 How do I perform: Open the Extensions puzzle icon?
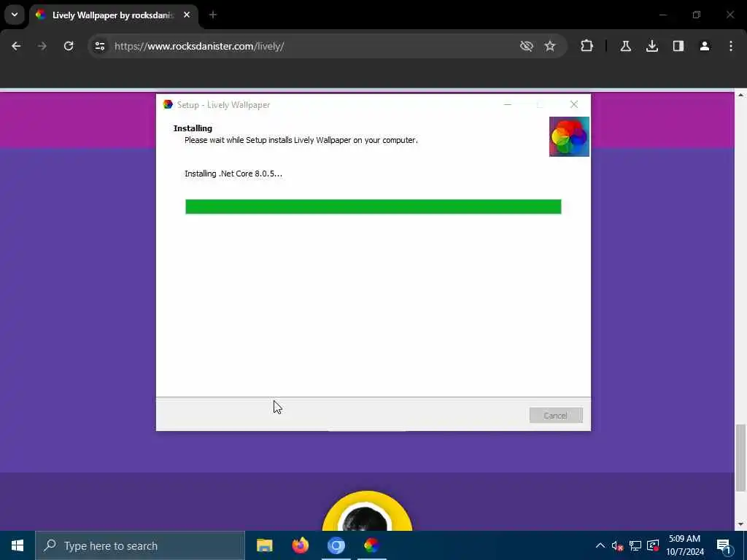587,46
